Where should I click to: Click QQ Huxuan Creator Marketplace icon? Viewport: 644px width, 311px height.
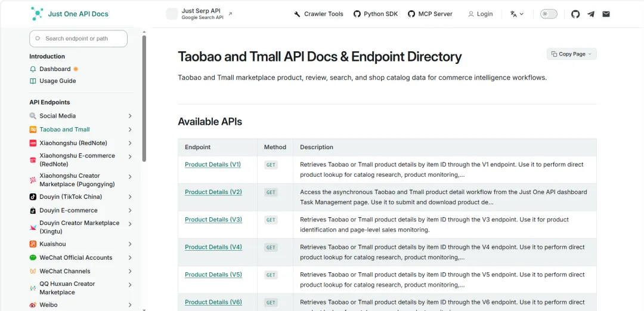tap(33, 288)
